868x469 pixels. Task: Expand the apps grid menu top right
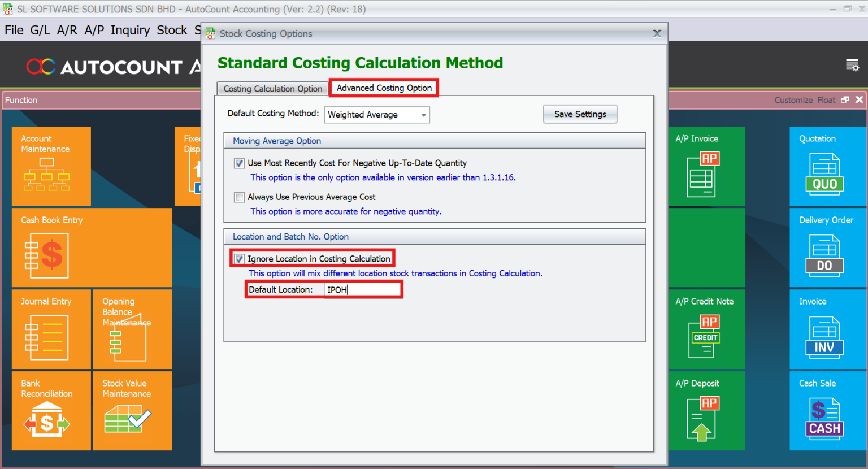(853, 64)
